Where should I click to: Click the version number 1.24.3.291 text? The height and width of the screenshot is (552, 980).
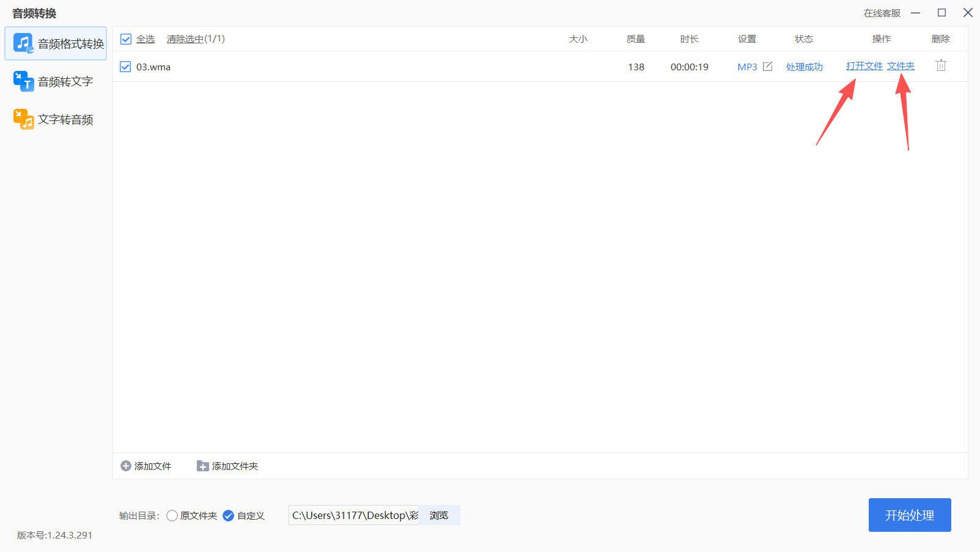coord(54,535)
